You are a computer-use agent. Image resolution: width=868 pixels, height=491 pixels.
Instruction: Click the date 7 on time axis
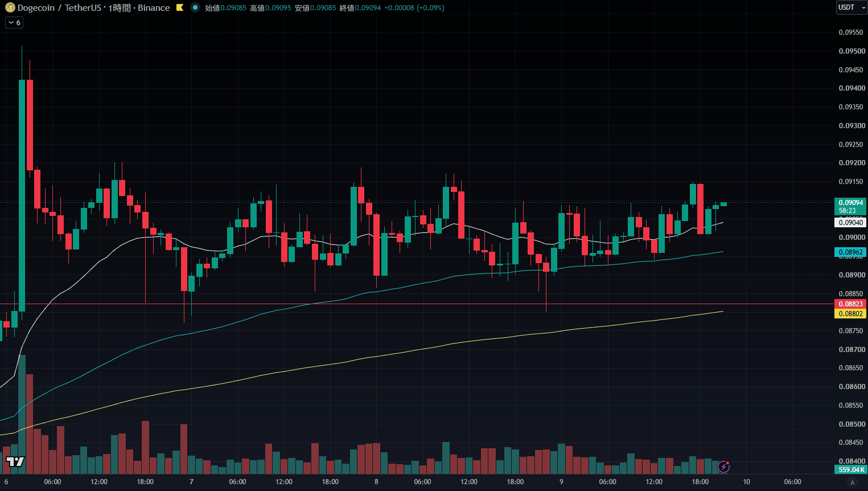tap(191, 482)
